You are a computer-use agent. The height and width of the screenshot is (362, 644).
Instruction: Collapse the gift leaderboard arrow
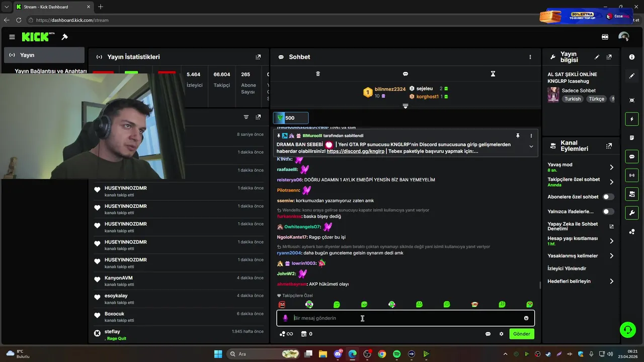(x=406, y=106)
